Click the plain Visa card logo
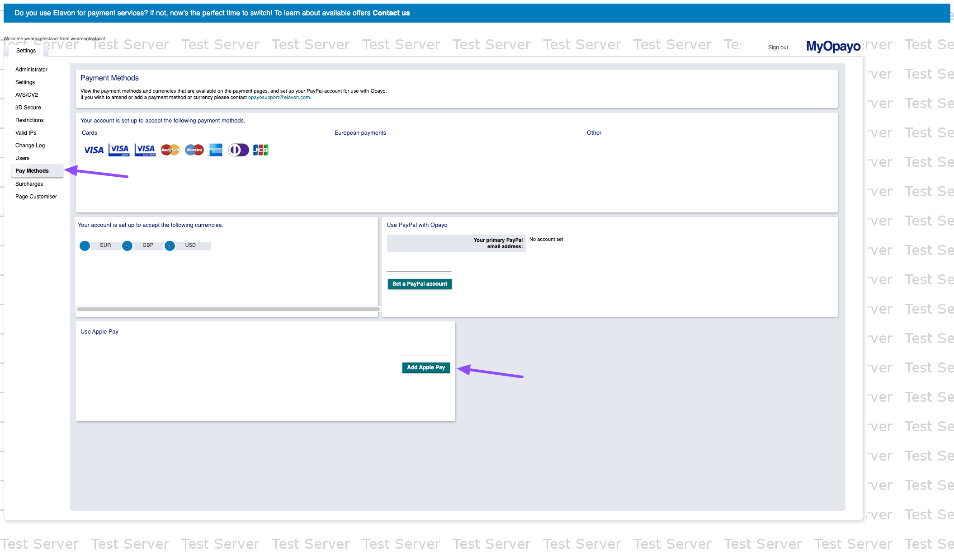This screenshot has height=560, width=954. point(94,150)
